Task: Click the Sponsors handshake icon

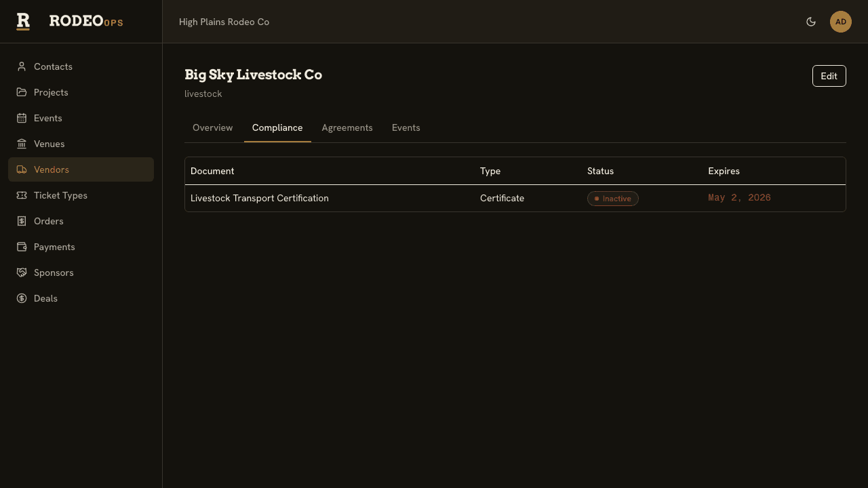Action: (x=22, y=272)
